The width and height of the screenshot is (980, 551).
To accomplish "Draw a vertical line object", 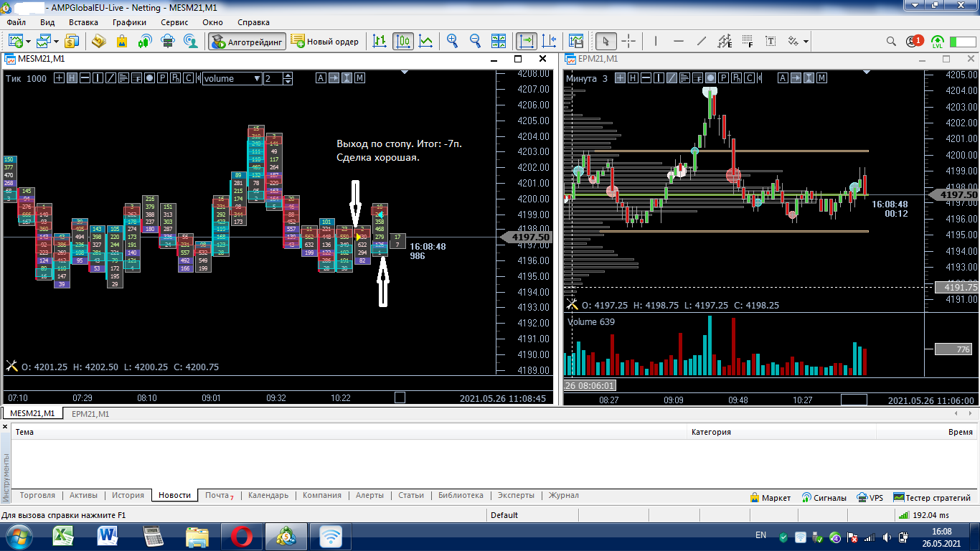I will tap(656, 41).
